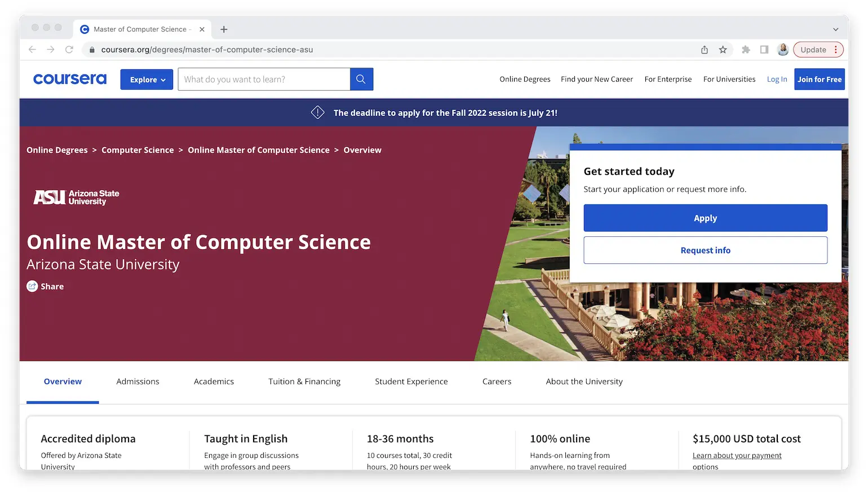Select the Master of Computer Science browser tab
The width and height of the screenshot is (868, 494).
(140, 29)
